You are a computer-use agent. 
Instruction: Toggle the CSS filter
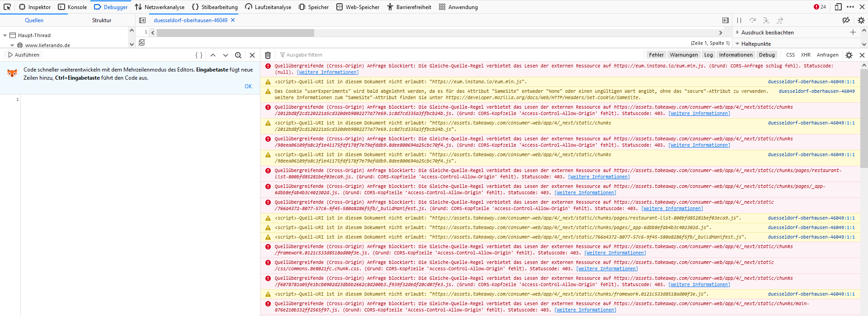[x=790, y=55]
